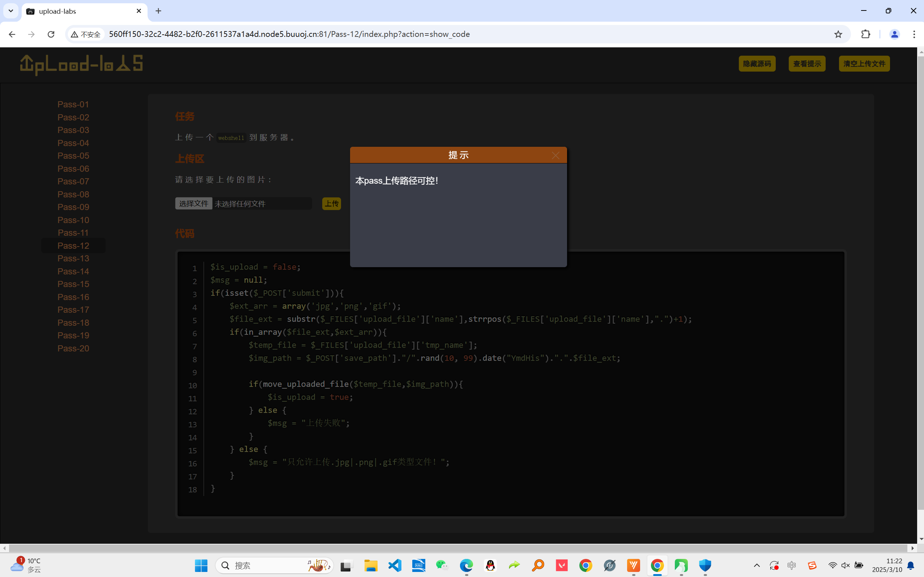Open the Chrome profile avatar icon
This screenshot has height=577, width=924.
pyautogui.click(x=894, y=34)
